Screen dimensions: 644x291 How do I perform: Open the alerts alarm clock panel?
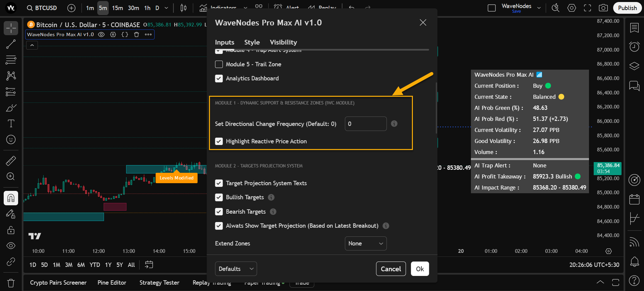click(x=634, y=47)
